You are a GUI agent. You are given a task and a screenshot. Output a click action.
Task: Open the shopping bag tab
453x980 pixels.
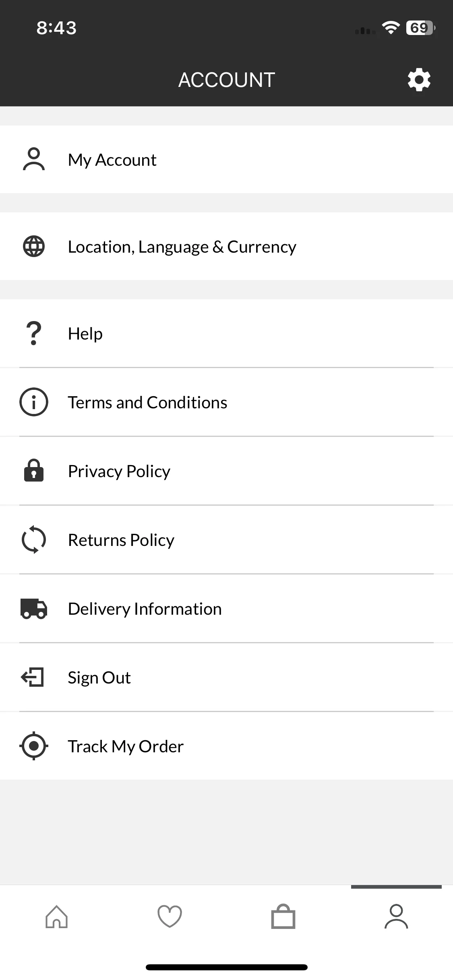(x=283, y=917)
